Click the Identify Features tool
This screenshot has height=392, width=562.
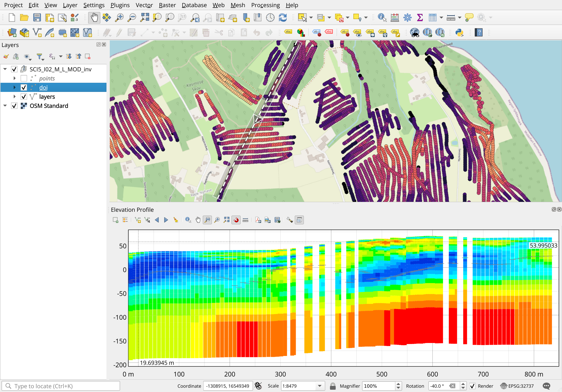(x=382, y=18)
